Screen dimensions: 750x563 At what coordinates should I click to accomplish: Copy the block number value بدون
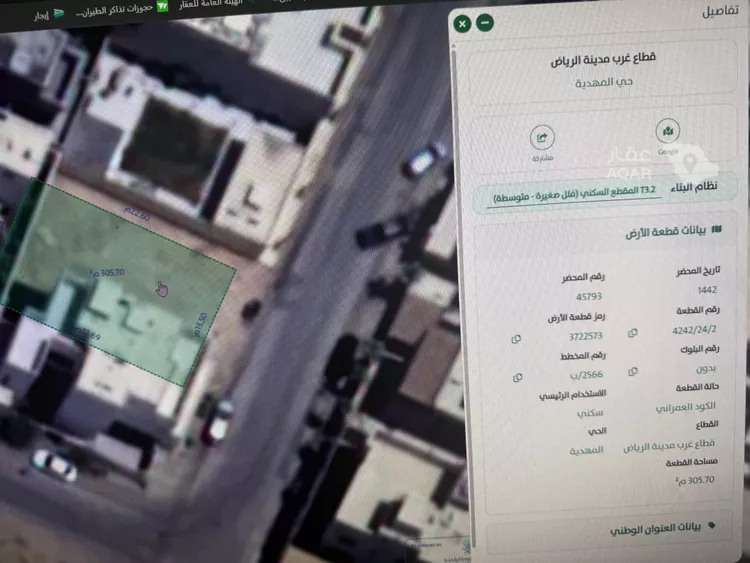(x=633, y=372)
